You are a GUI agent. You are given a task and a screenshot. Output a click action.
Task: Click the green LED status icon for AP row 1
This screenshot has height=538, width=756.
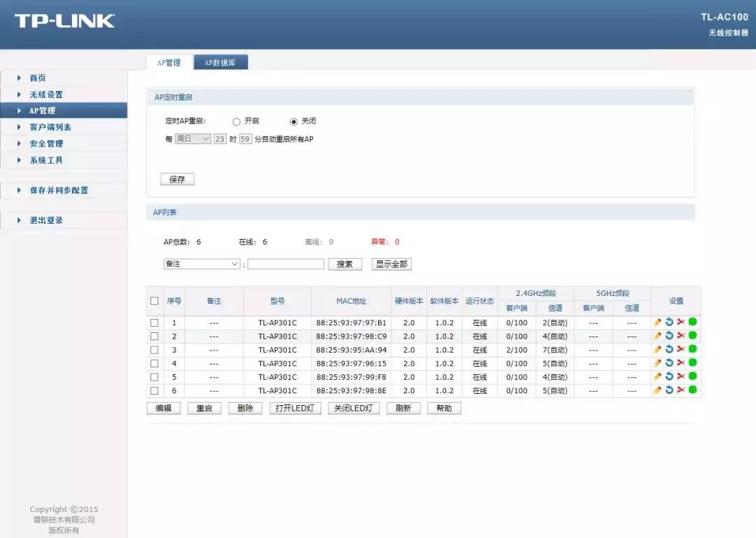(x=692, y=323)
